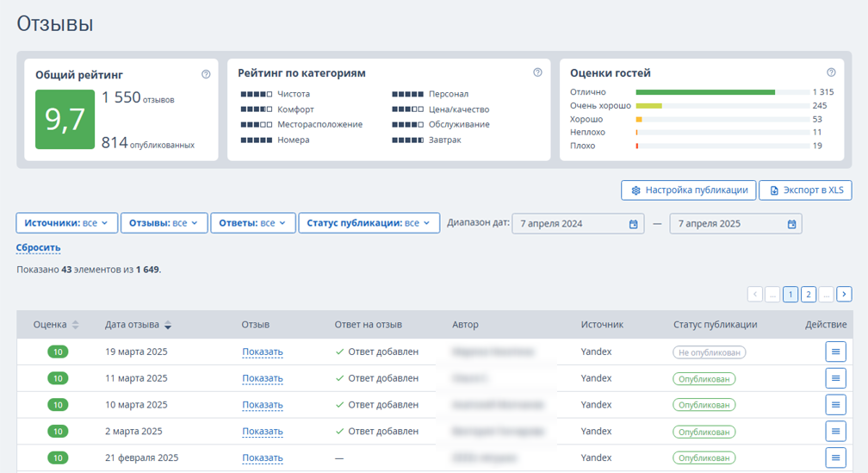
Task: Click the Не опубликован status badge
Action: 710,352
